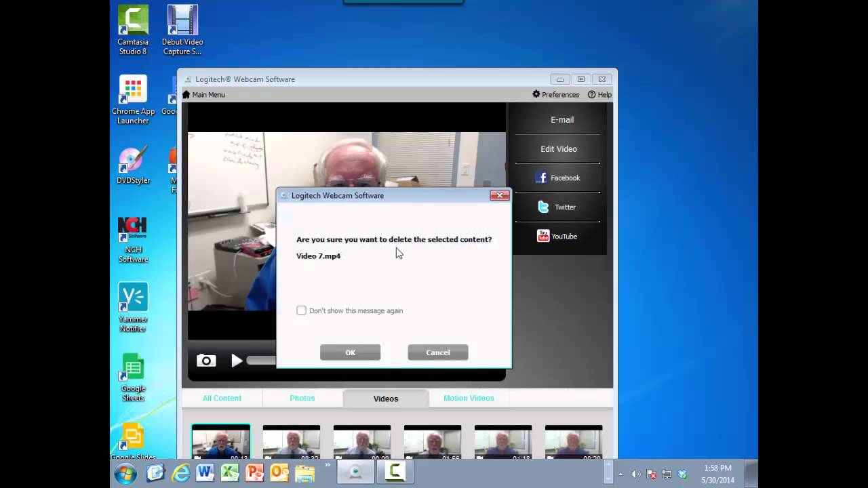Open the network tray icon
868x488 pixels.
(667, 474)
